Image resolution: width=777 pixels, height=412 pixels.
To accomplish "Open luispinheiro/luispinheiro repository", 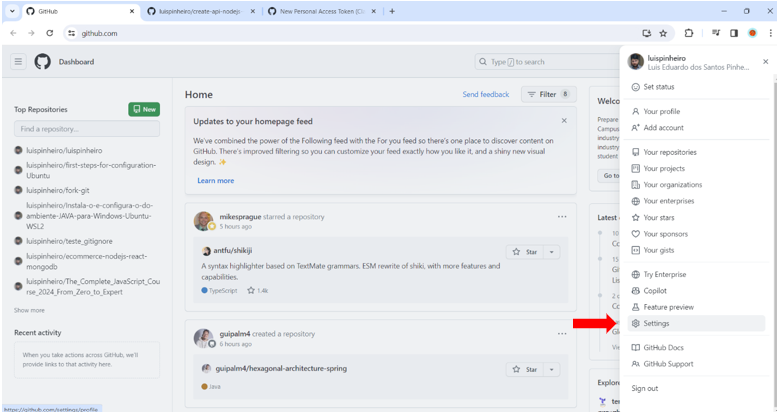I will click(x=64, y=150).
